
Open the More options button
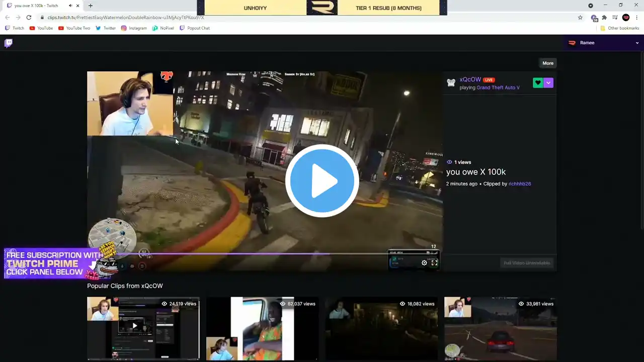click(548, 63)
